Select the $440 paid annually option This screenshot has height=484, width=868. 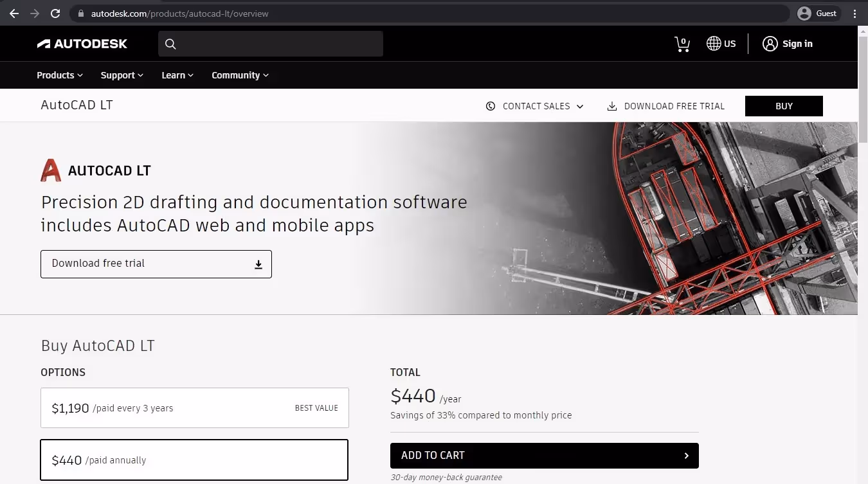pos(194,460)
